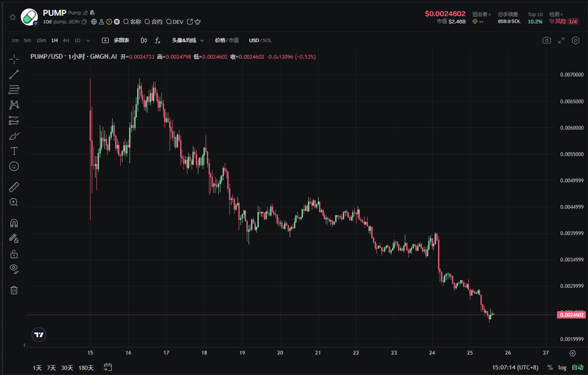This screenshot has width=588, height=375.
Task: Toggle hide all drawings eye icon
Action: coord(14,268)
